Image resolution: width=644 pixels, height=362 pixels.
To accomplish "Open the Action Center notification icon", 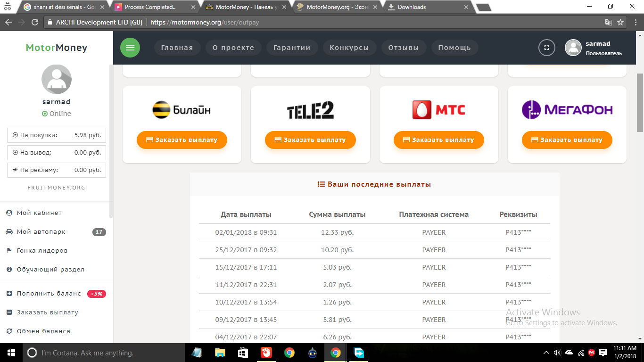I will click(x=603, y=353).
